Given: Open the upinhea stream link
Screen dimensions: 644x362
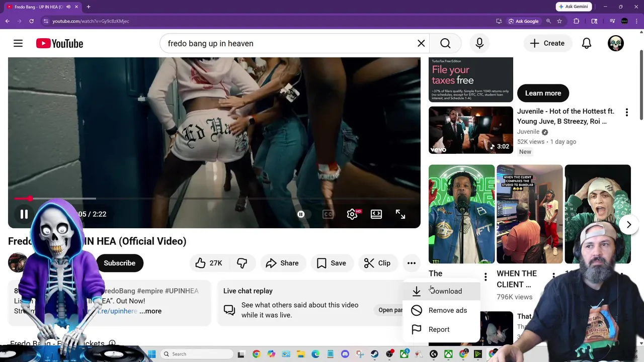Looking at the screenshot, I should [x=117, y=311].
